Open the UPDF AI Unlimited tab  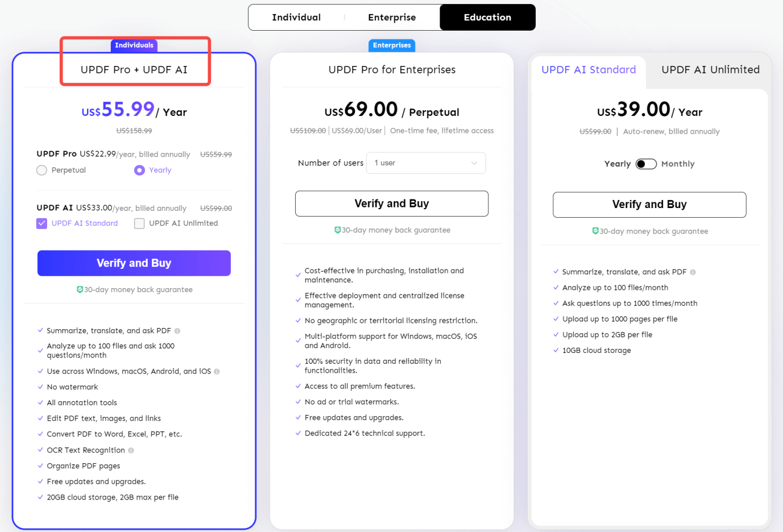(710, 70)
